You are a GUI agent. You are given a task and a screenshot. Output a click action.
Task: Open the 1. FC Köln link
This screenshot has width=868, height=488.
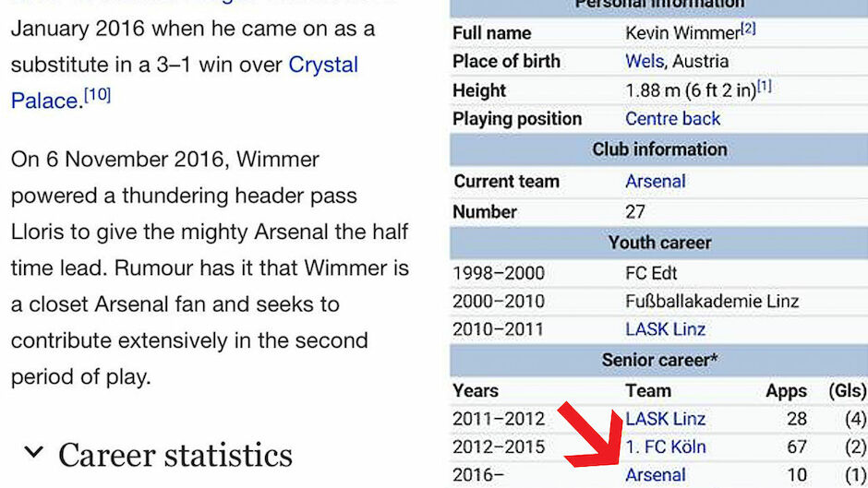666,446
